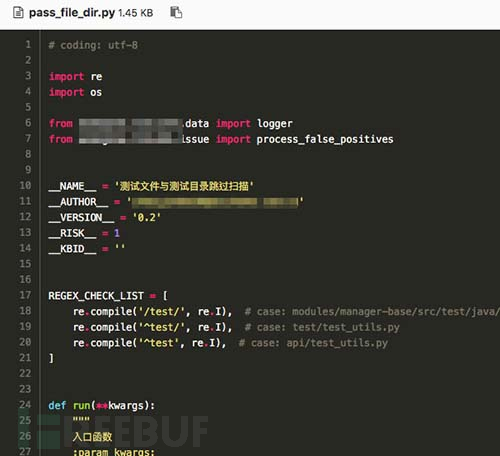The image size is (500, 456).
Task: Click the __VERSION__ '0.2' string
Action: pos(147,218)
